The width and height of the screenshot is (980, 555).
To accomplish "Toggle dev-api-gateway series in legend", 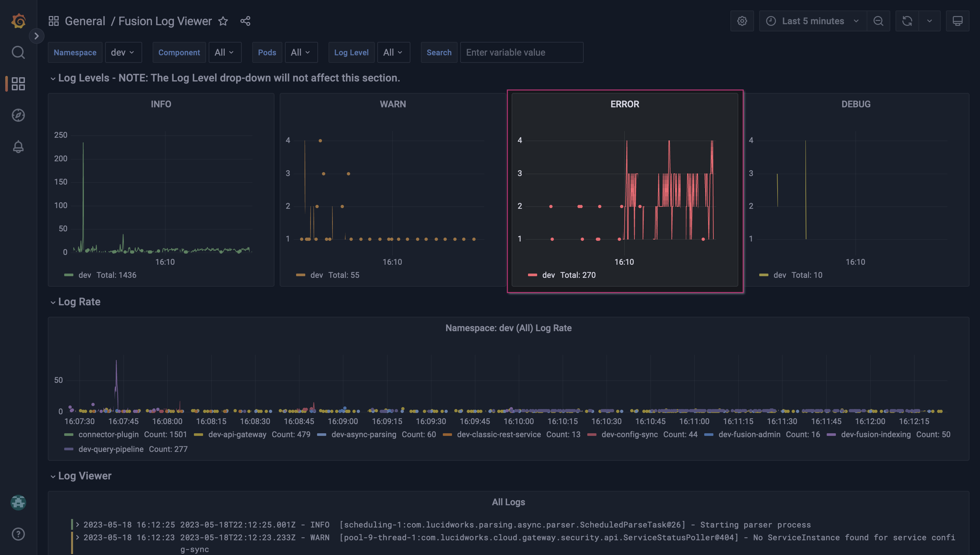I will click(x=237, y=435).
